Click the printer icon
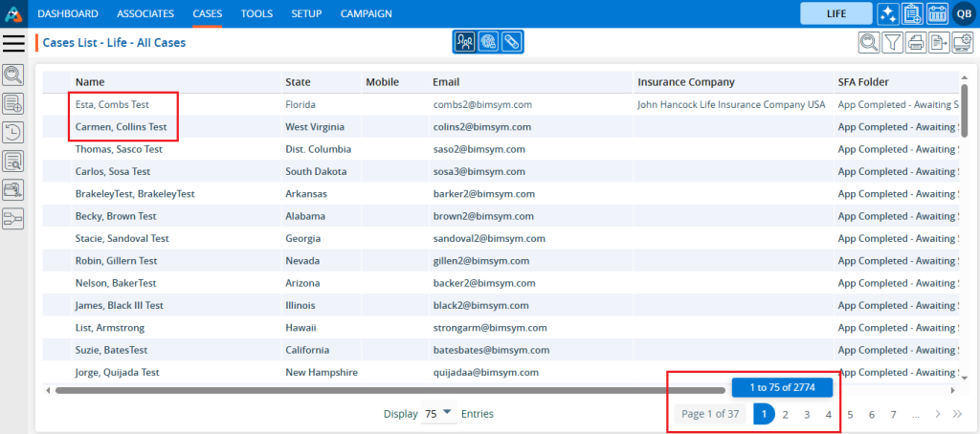 coord(915,42)
